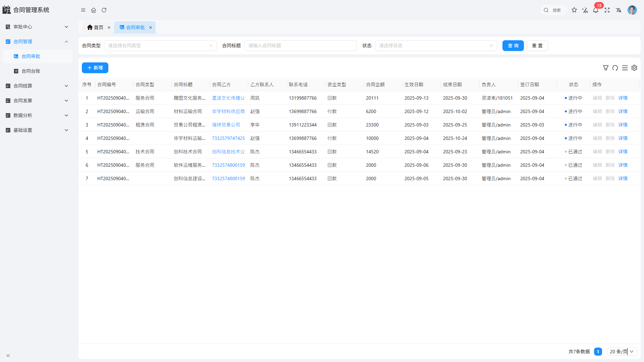
Task: Click the language translate icon
Action: coord(619,10)
